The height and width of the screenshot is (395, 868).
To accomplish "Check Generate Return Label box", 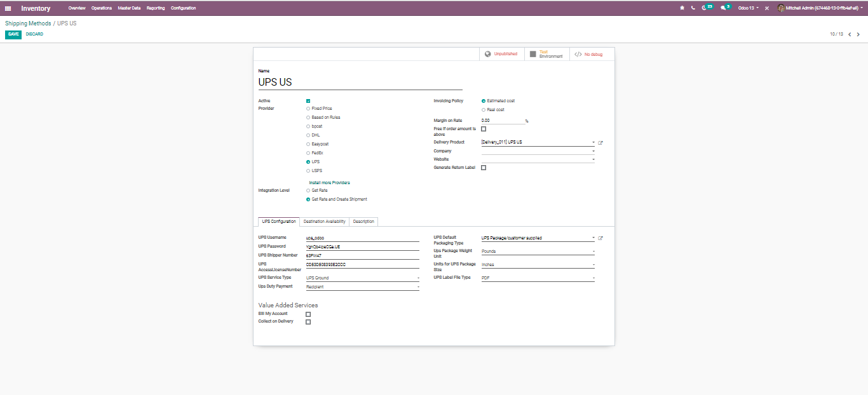I will point(484,168).
